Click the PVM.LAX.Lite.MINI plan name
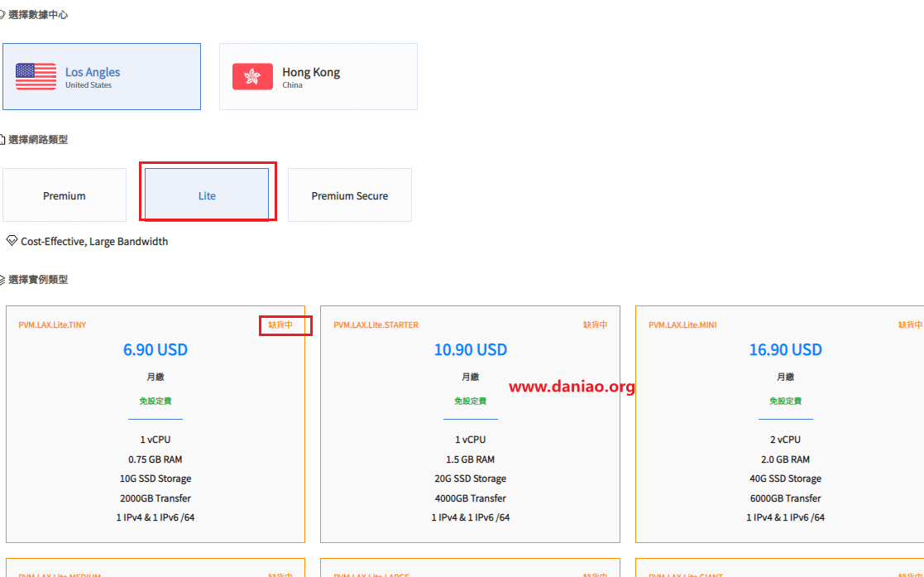This screenshot has height=577, width=924. click(x=682, y=325)
